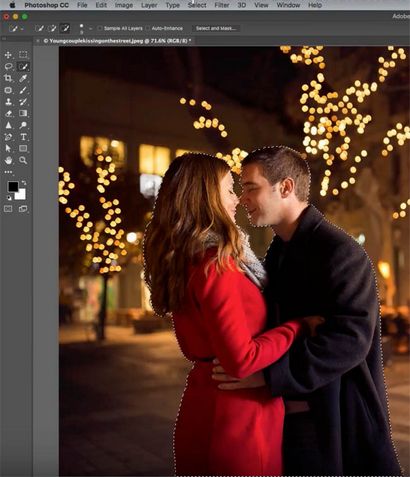Choose the Crop tool
410x477 pixels.
[8, 78]
